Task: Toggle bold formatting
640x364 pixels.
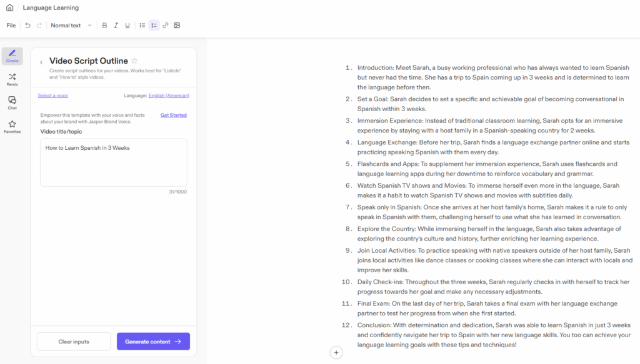Action: pyautogui.click(x=104, y=26)
